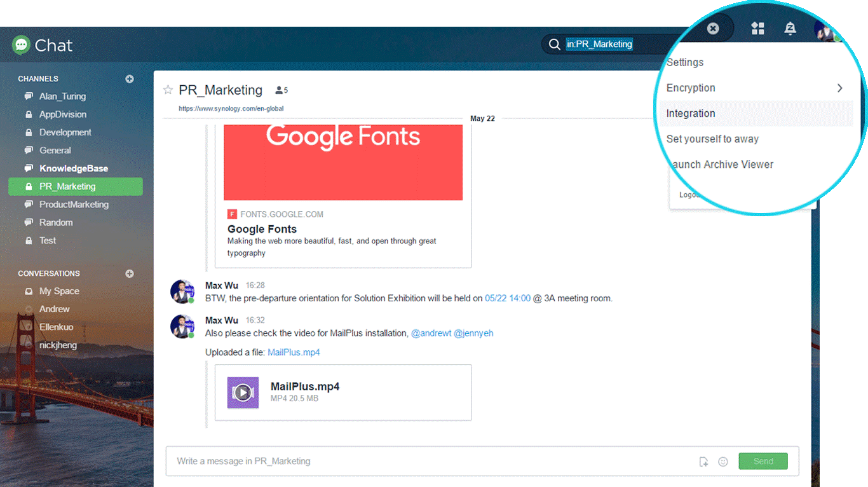Choose Settings in the user menu

[685, 62]
